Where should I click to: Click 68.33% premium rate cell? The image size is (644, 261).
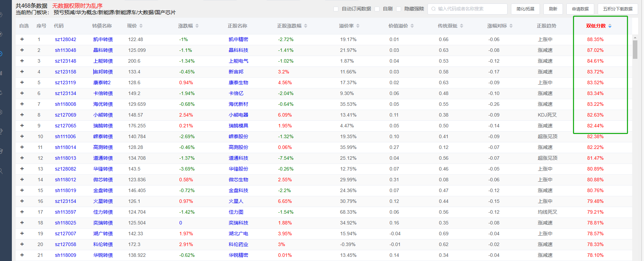[x=348, y=212]
